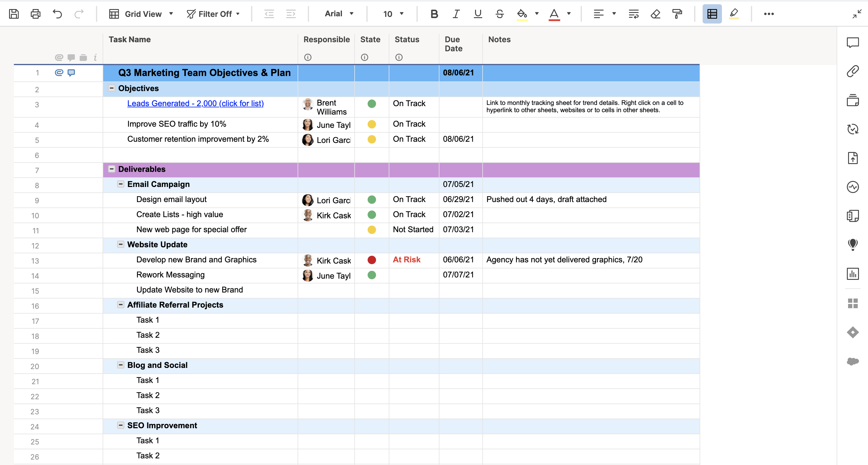Toggle highlight changes marker
This screenshot has height=465, width=868.
(734, 14)
